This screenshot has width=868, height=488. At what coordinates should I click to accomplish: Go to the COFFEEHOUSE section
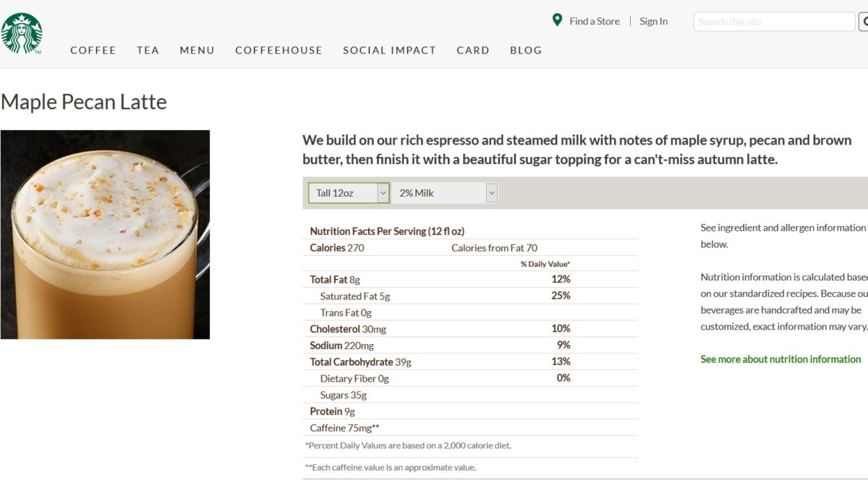coord(279,51)
